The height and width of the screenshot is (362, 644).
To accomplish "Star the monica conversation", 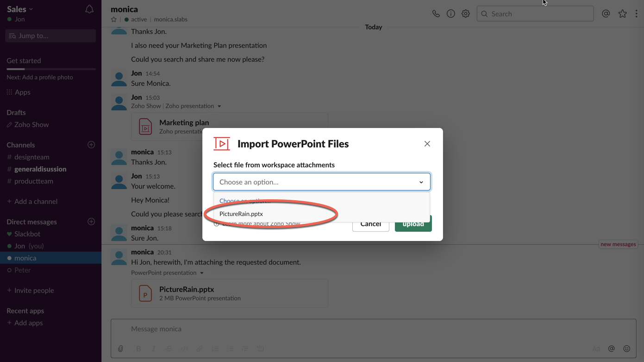I will click(114, 19).
